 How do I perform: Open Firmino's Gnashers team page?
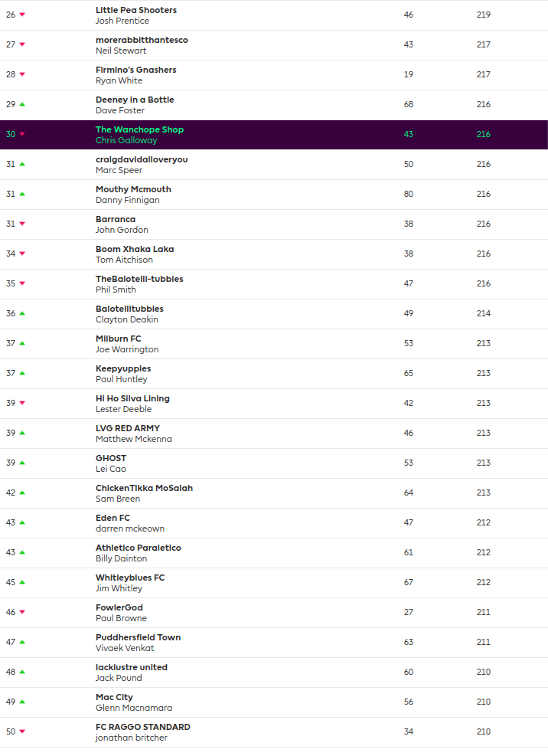coord(135,70)
